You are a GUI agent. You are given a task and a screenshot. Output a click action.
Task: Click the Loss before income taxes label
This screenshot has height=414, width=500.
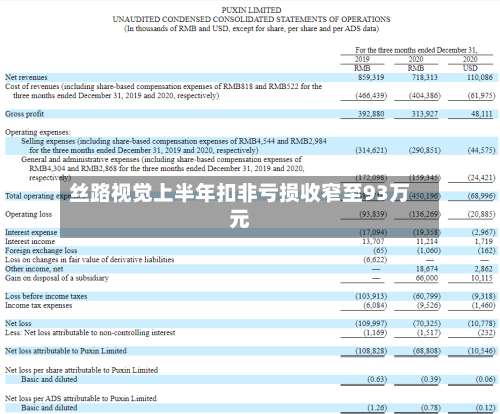tap(46, 296)
